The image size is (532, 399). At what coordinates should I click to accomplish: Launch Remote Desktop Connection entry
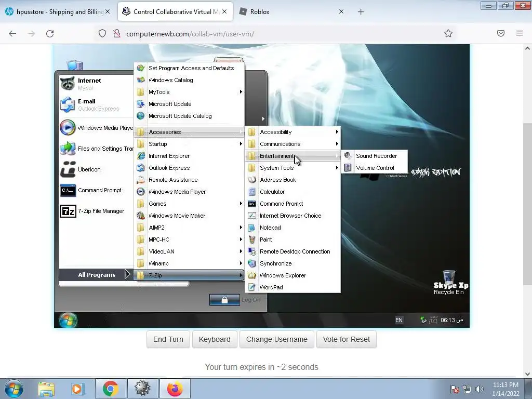click(292, 251)
